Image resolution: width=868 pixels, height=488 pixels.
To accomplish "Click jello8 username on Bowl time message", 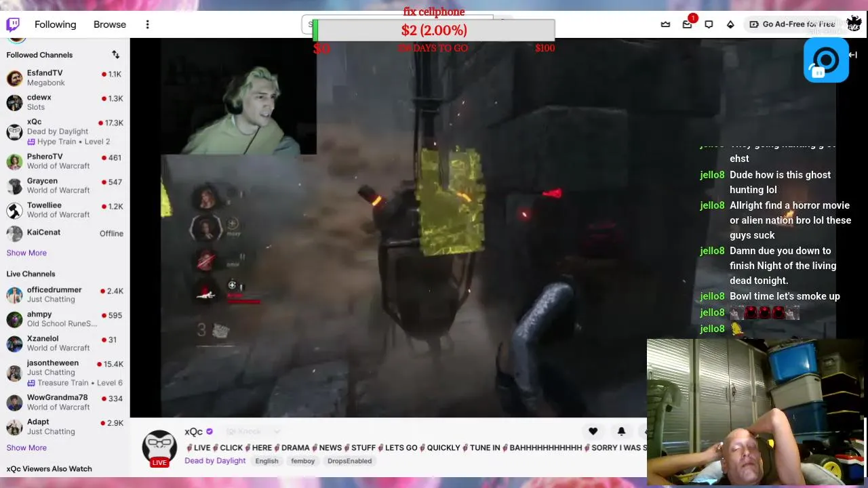I will click(x=712, y=296).
